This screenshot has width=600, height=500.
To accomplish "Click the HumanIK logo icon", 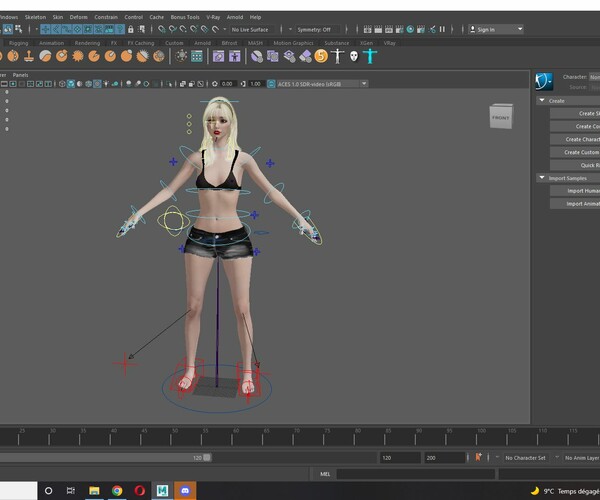I will pyautogui.click(x=544, y=81).
